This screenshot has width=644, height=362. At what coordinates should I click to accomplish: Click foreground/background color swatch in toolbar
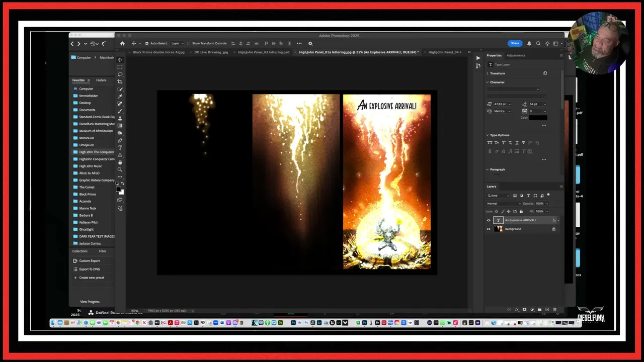point(120,190)
